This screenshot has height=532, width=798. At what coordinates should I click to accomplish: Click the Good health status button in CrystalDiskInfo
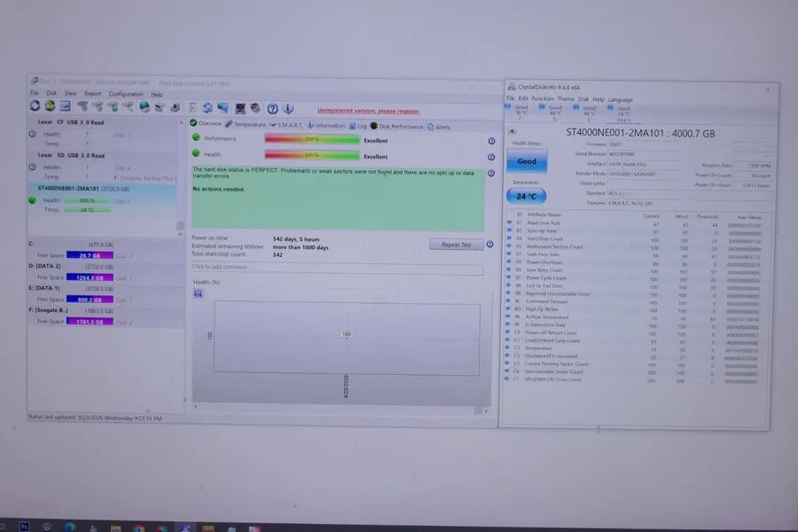point(527,161)
